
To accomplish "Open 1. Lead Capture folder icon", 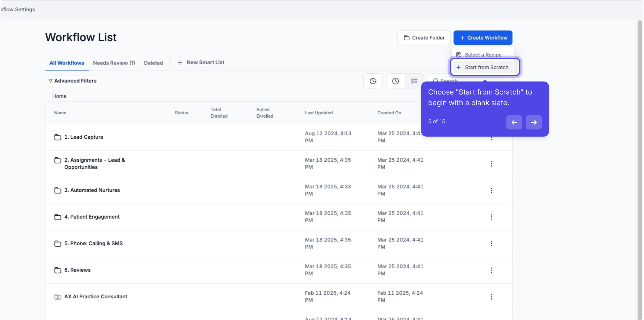I will pyautogui.click(x=58, y=137).
